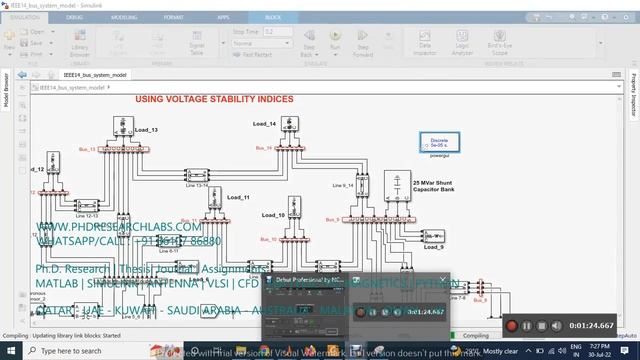Show hidden system tray icons
This screenshot has width=640, height=360.
pyautogui.click(x=528, y=351)
